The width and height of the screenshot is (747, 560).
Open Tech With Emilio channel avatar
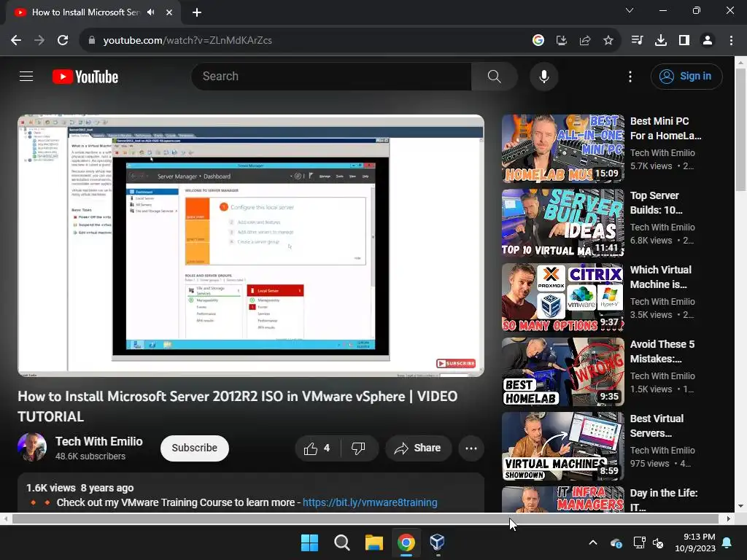pyautogui.click(x=32, y=447)
